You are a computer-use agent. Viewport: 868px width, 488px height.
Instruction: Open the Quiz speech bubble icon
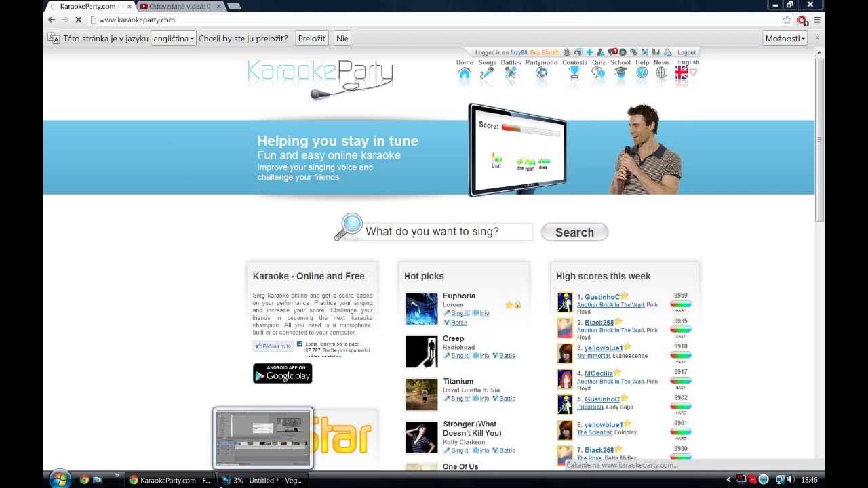coord(598,73)
